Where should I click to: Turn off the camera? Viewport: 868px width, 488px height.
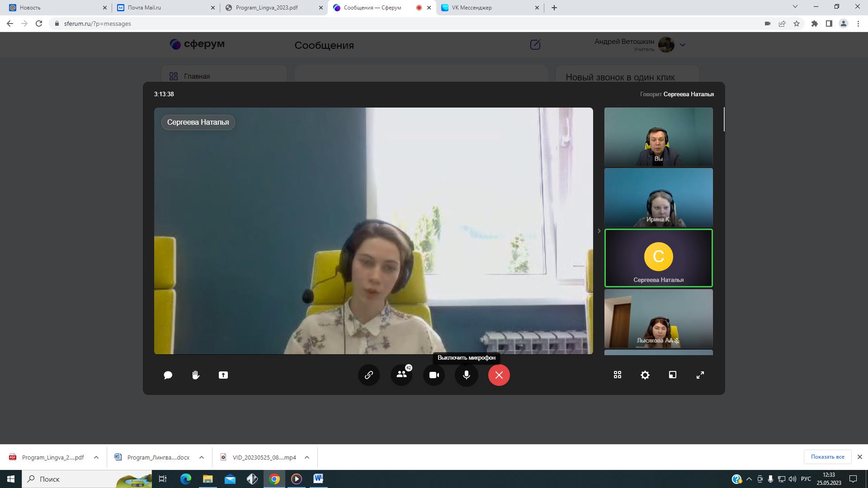[x=434, y=375]
